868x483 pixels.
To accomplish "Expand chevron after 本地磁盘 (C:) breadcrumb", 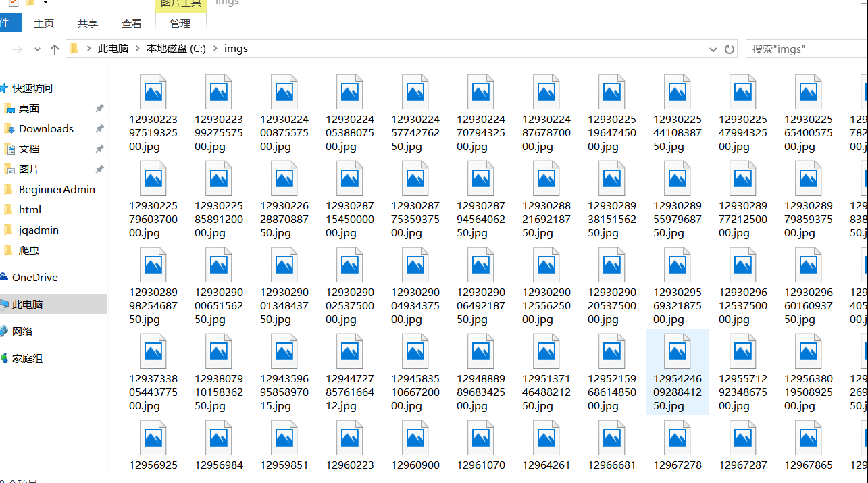I will [x=215, y=49].
